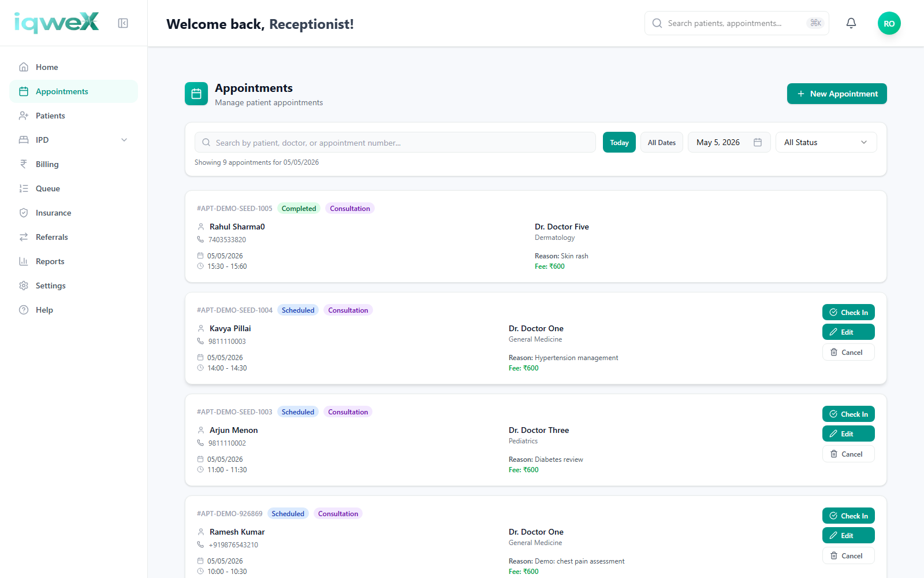
Task: Click the Appointments header calendar icon
Action: 196,94
